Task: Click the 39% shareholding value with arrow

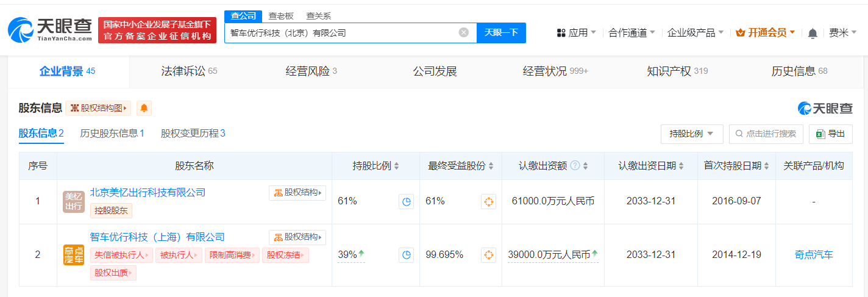Action: click(351, 255)
